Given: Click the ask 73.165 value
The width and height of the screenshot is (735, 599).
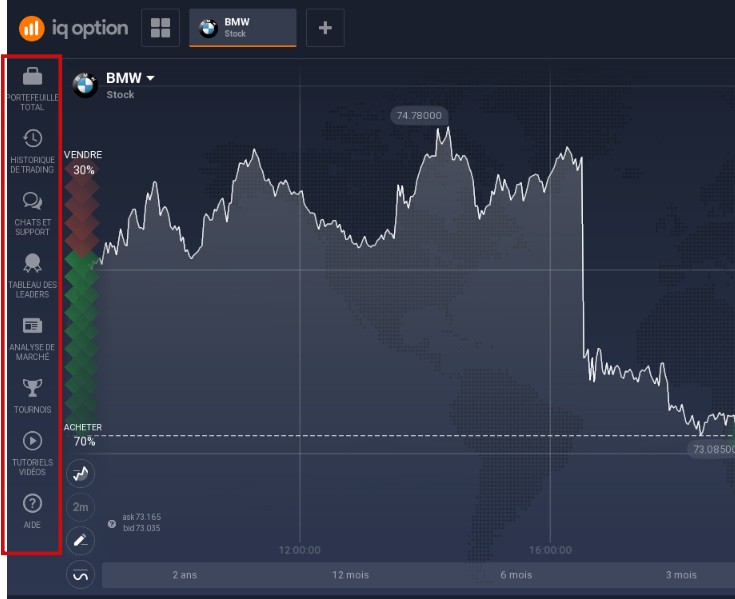Looking at the screenshot, I should pyautogui.click(x=142, y=517).
